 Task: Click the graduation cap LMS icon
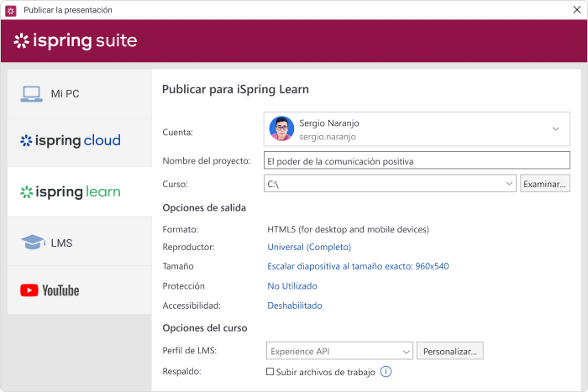pyautogui.click(x=33, y=242)
